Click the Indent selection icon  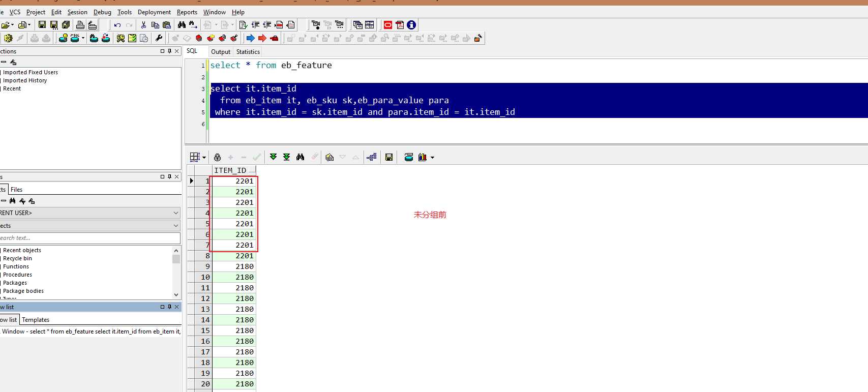(255, 25)
